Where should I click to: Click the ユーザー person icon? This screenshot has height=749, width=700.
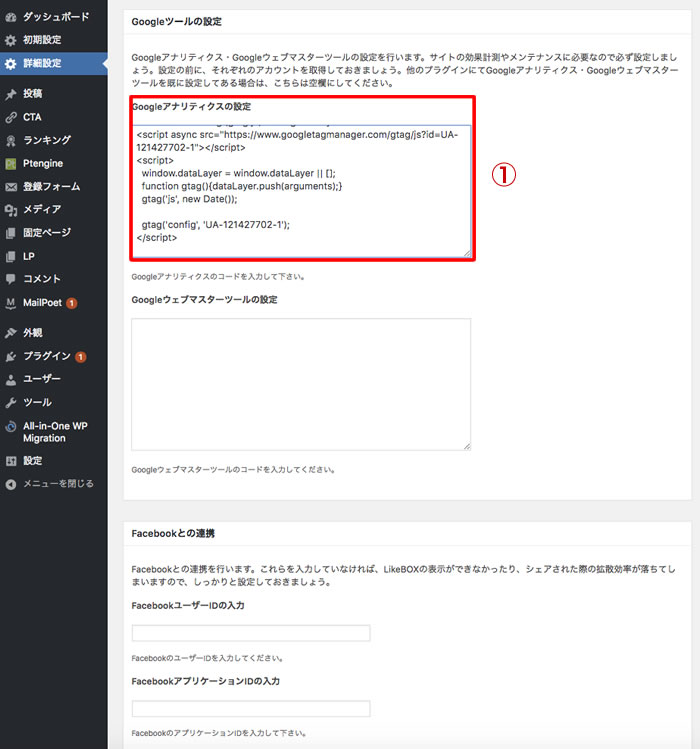[11, 379]
